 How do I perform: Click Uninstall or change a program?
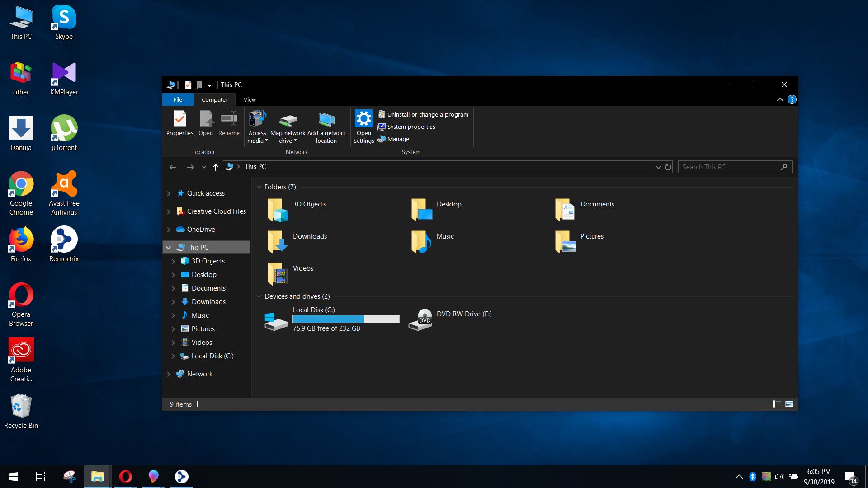[423, 115]
